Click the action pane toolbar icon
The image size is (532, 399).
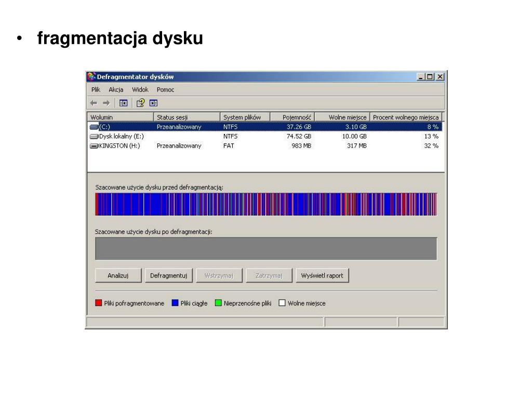click(153, 103)
